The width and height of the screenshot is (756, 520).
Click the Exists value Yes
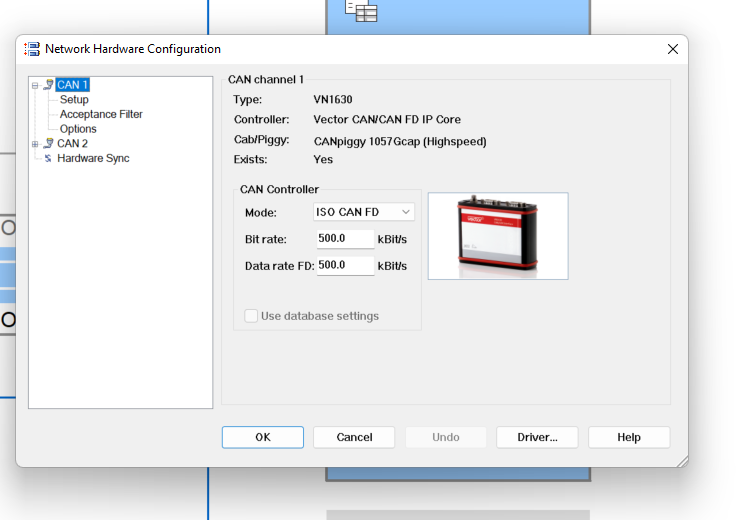click(323, 160)
